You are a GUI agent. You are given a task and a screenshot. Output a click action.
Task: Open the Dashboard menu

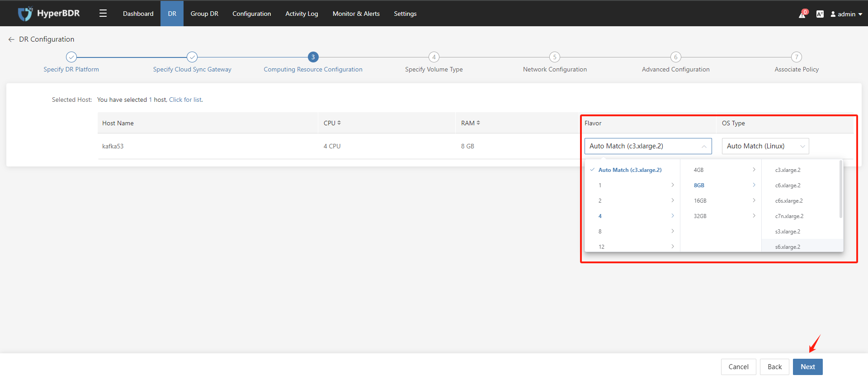pyautogui.click(x=138, y=14)
